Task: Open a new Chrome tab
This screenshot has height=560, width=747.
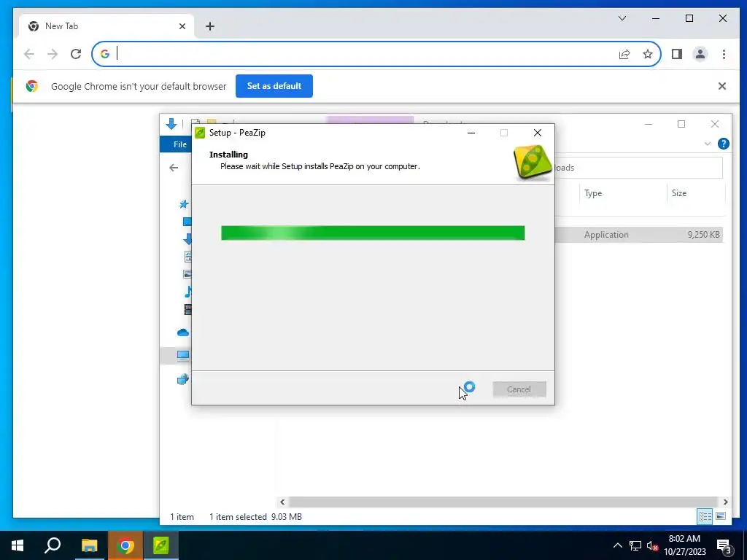Action: (210, 26)
